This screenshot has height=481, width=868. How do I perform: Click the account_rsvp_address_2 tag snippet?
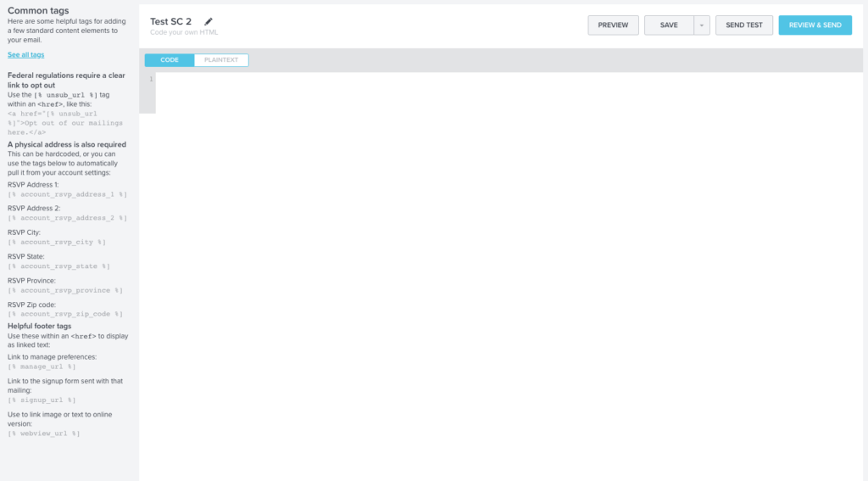68,218
